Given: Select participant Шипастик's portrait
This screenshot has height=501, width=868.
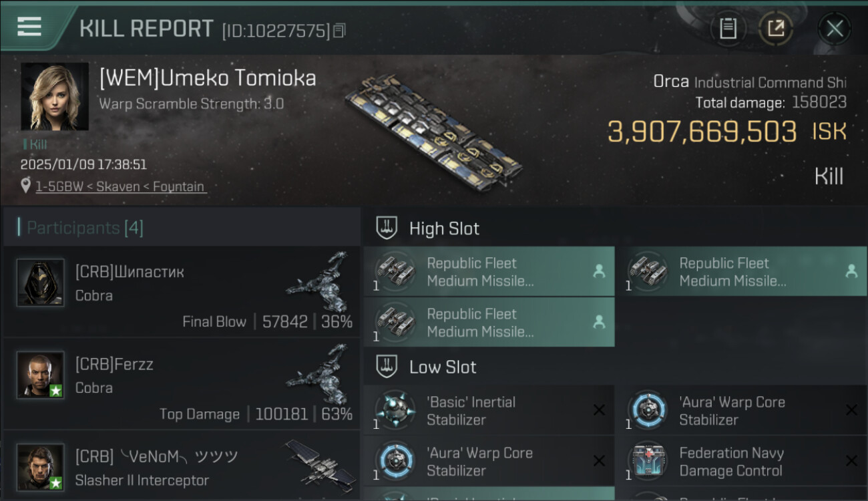Looking at the screenshot, I should coord(41,283).
